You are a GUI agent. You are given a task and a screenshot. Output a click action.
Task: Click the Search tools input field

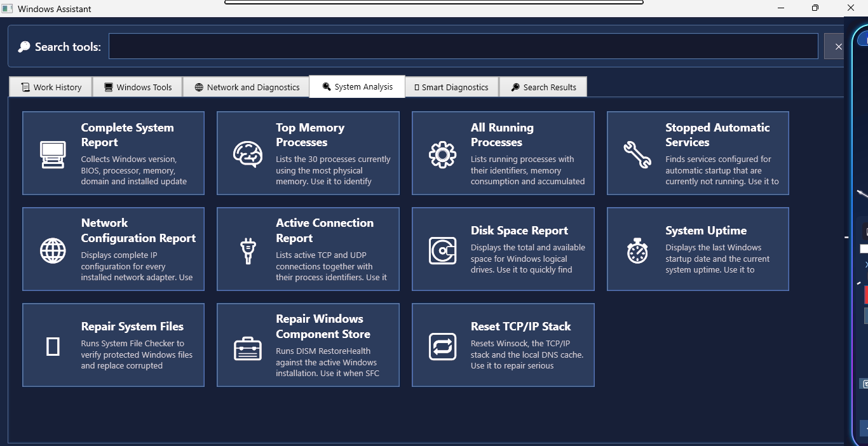463,46
